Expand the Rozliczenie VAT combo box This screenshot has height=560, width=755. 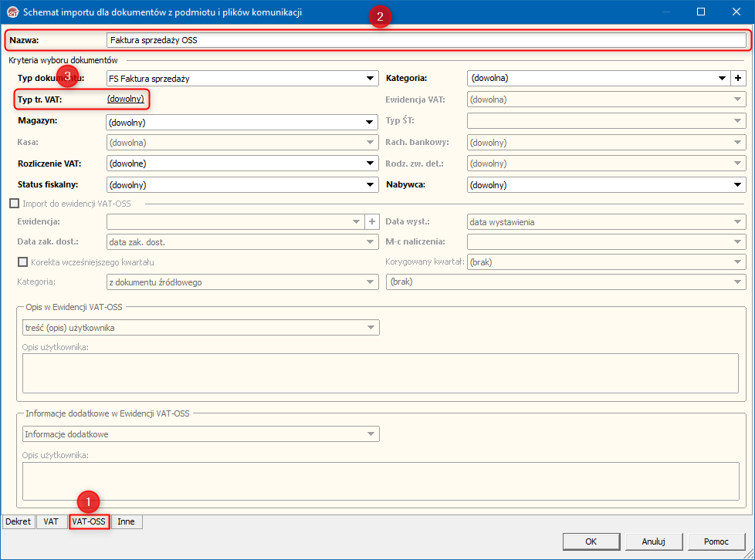pyautogui.click(x=371, y=164)
